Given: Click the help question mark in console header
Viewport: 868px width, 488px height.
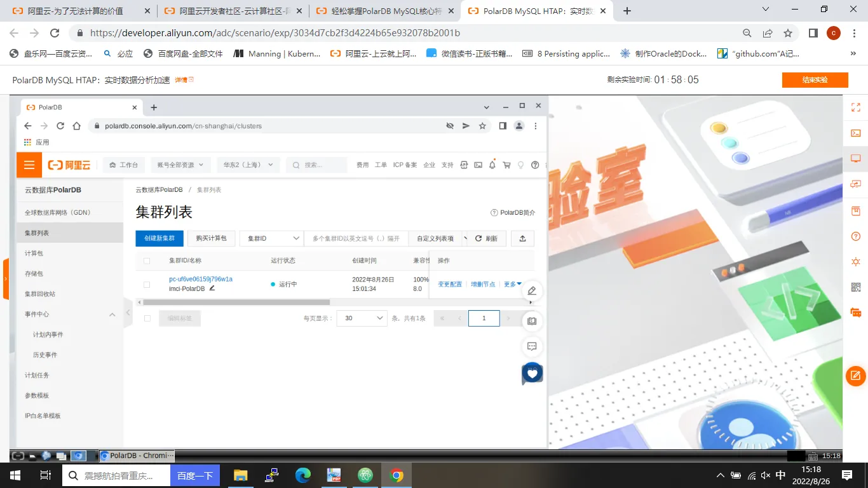Looking at the screenshot, I should click(x=535, y=165).
